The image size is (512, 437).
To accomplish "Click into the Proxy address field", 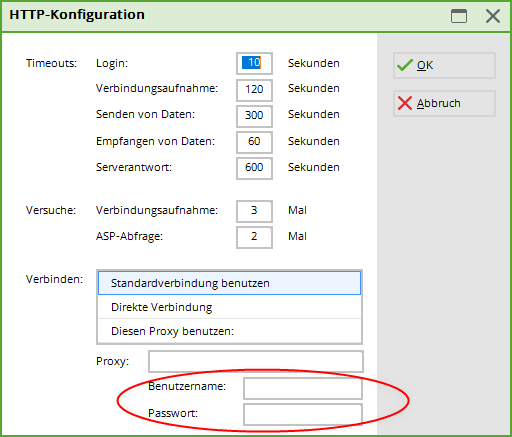I will (x=256, y=361).
